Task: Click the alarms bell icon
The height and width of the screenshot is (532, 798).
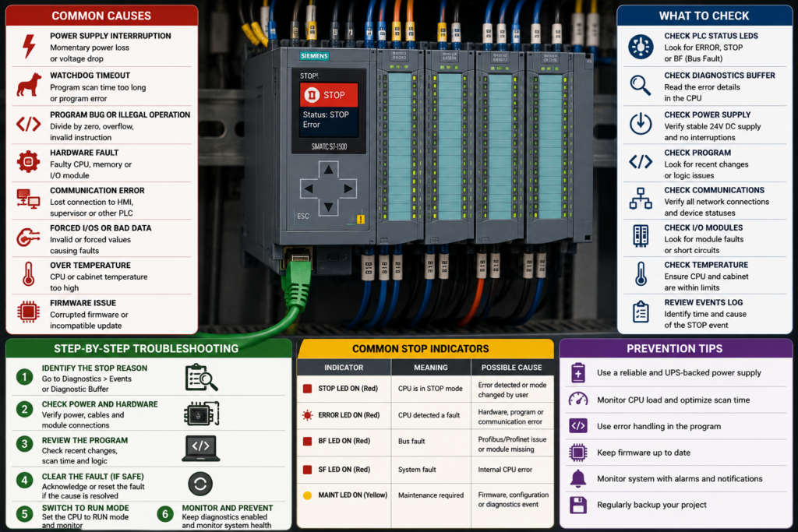Action: (578, 478)
